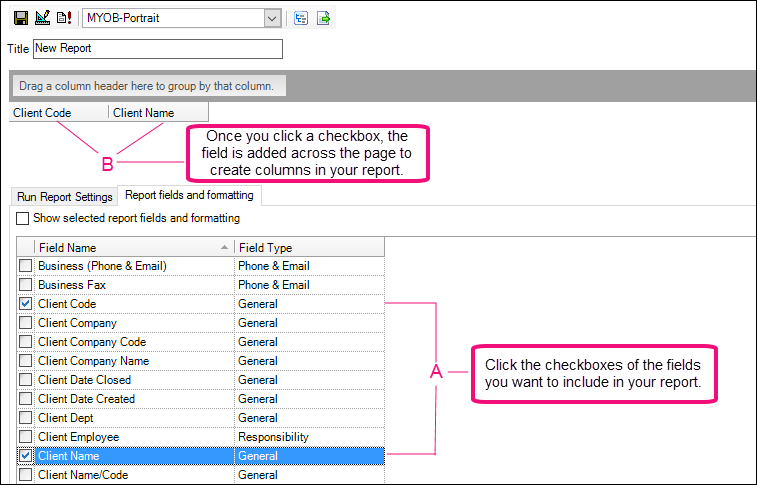Click the export report green arrow icon
Image resolution: width=757 pixels, height=485 pixels.
[324, 18]
